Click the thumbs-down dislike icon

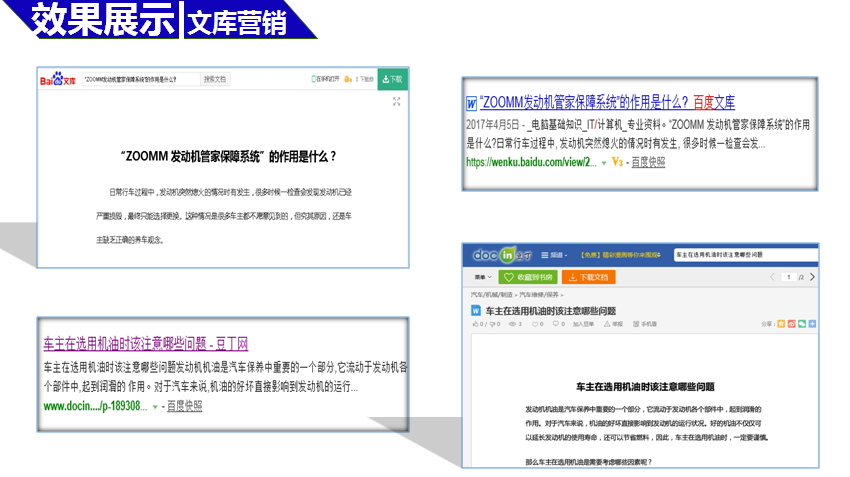point(493,324)
